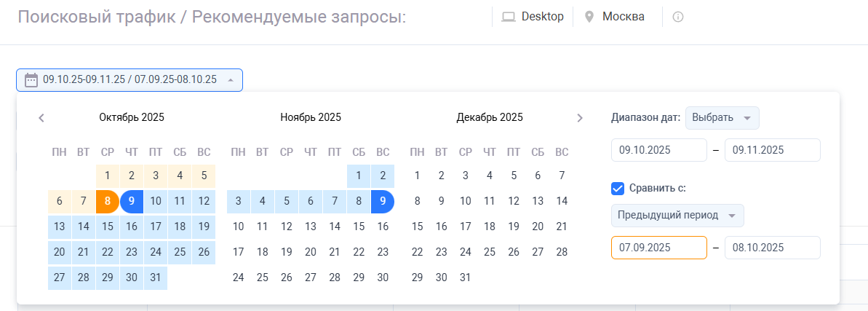Click the Москва region label
The height and width of the screenshot is (311, 868).
[623, 17]
